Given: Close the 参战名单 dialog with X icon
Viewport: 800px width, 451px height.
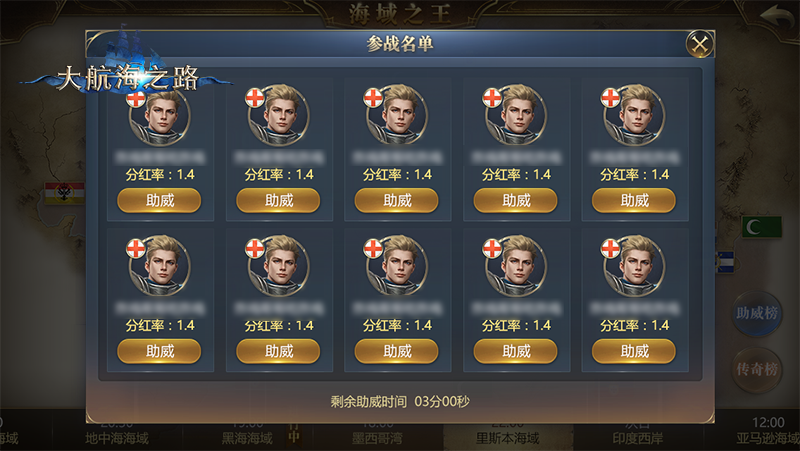Looking at the screenshot, I should (699, 44).
